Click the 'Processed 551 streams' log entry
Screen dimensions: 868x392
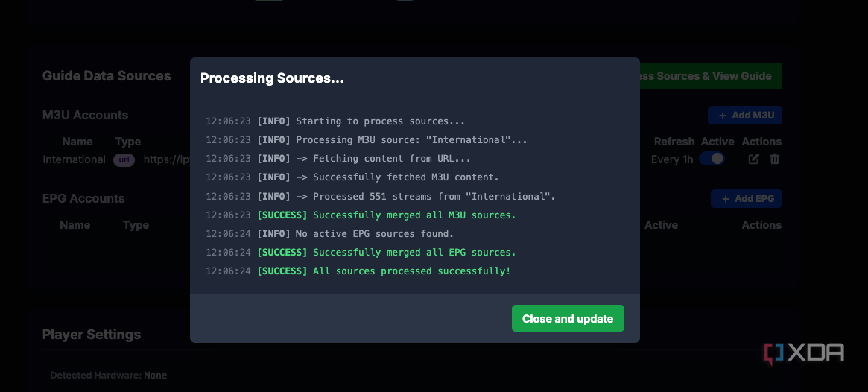434,197
